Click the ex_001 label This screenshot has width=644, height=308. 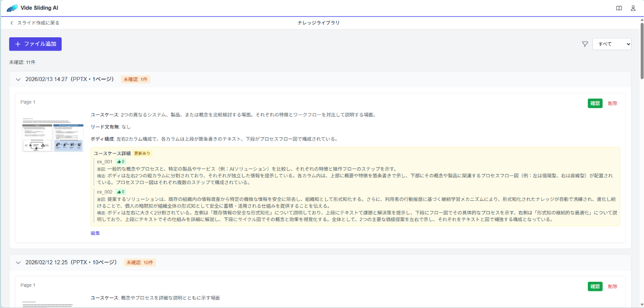(105, 162)
